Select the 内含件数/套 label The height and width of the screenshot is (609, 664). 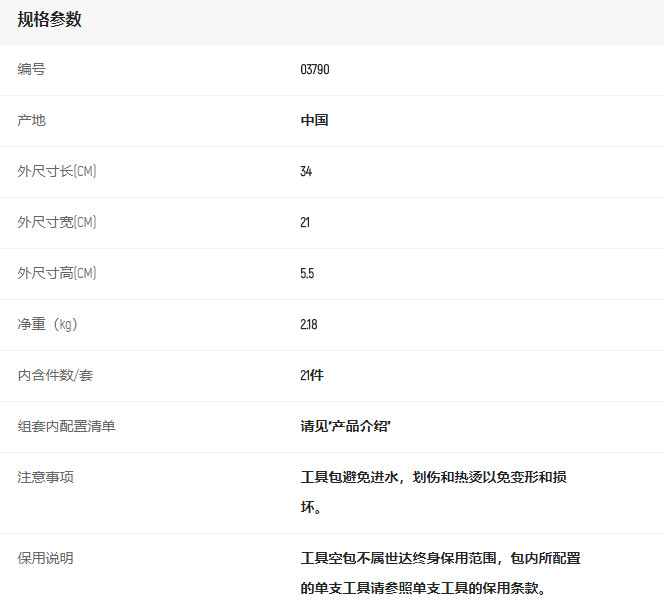[56, 376]
